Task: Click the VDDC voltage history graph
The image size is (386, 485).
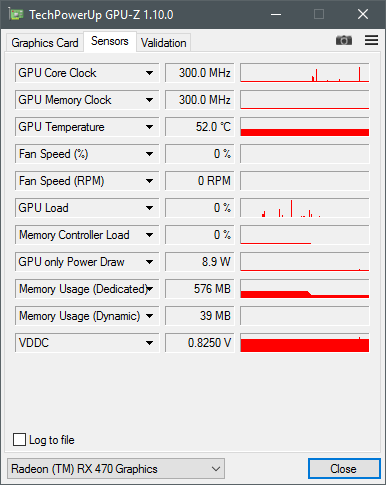Action: pyautogui.click(x=305, y=343)
